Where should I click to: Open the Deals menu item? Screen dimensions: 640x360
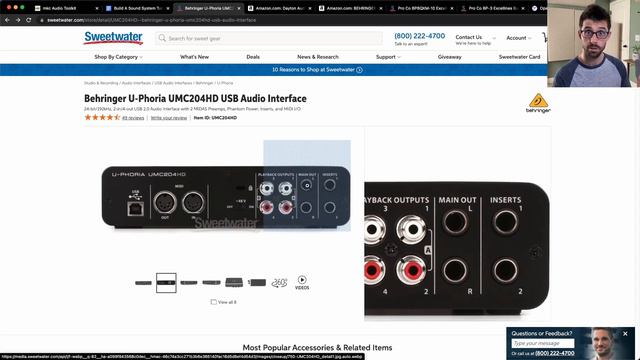pos(253,57)
